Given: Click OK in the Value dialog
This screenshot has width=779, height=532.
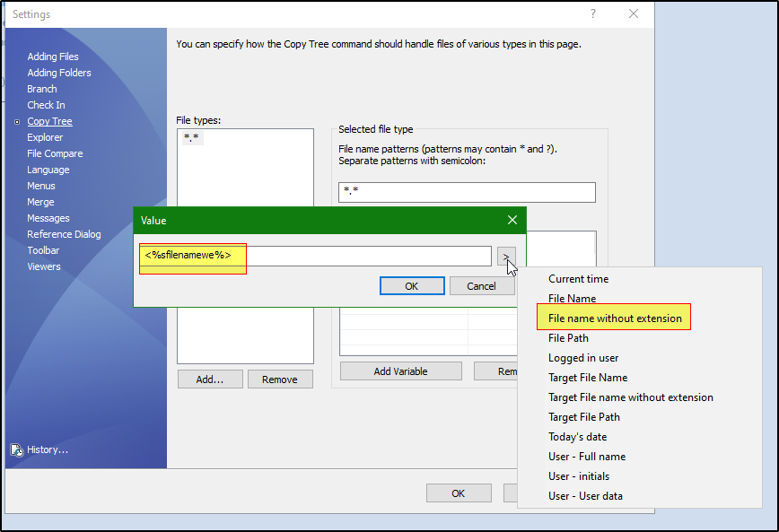Looking at the screenshot, I should (x=411, y=286).
